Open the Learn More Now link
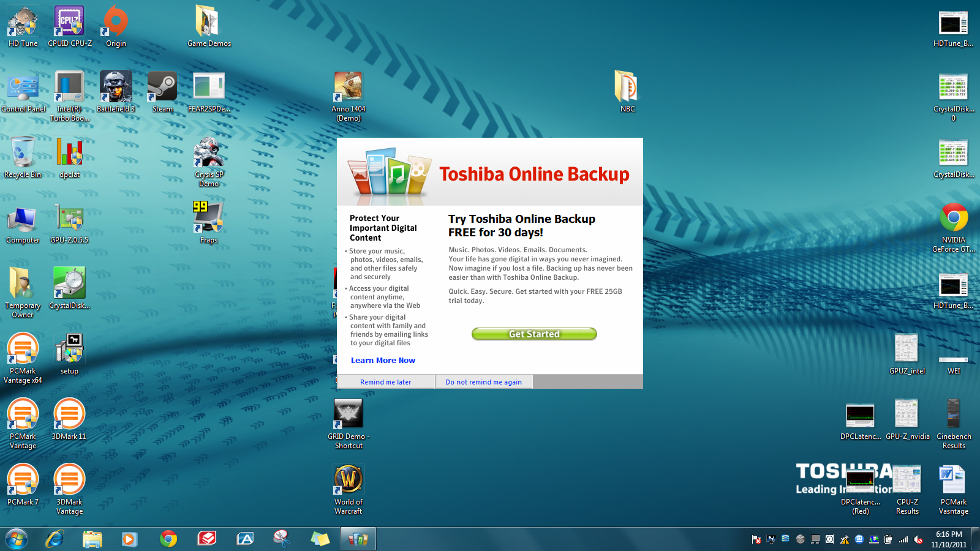The width and height of the screenshot is (980, 551). [383, 361]
